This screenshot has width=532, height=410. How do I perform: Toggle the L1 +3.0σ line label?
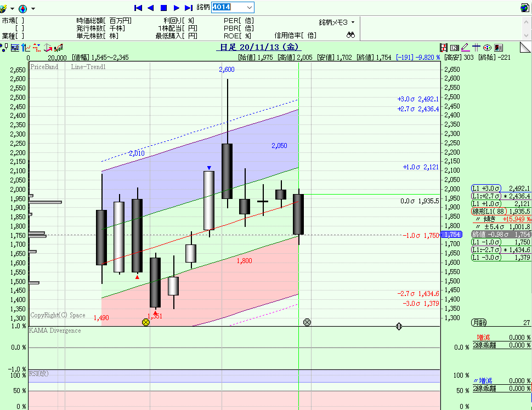coord(500,187)
